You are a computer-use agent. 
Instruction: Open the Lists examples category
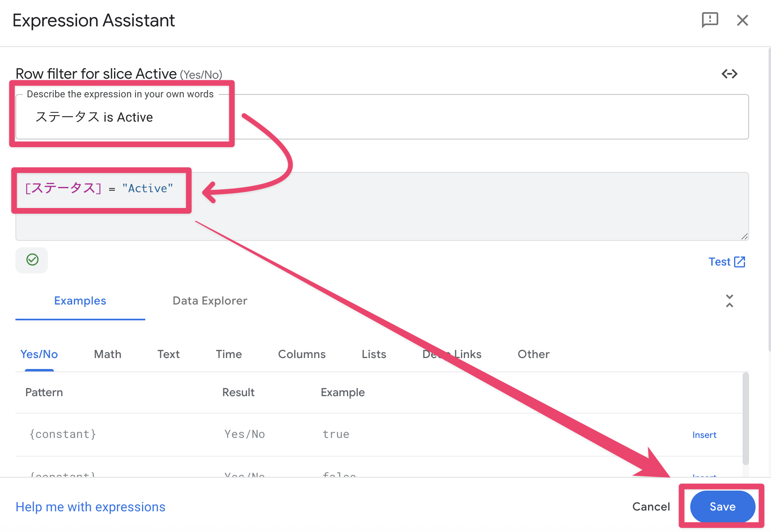point(374,354)
